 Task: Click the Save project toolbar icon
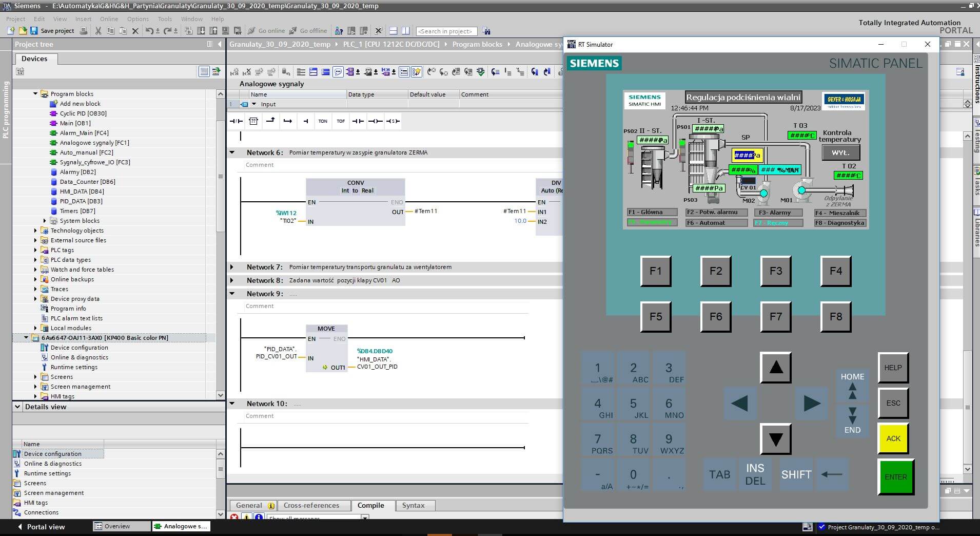click(x=34, y=31)
